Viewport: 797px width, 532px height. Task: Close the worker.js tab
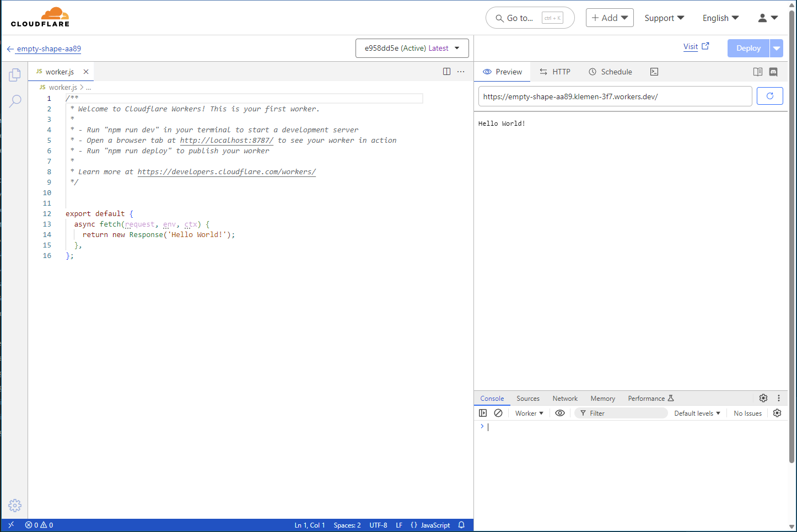click(86, 72)
